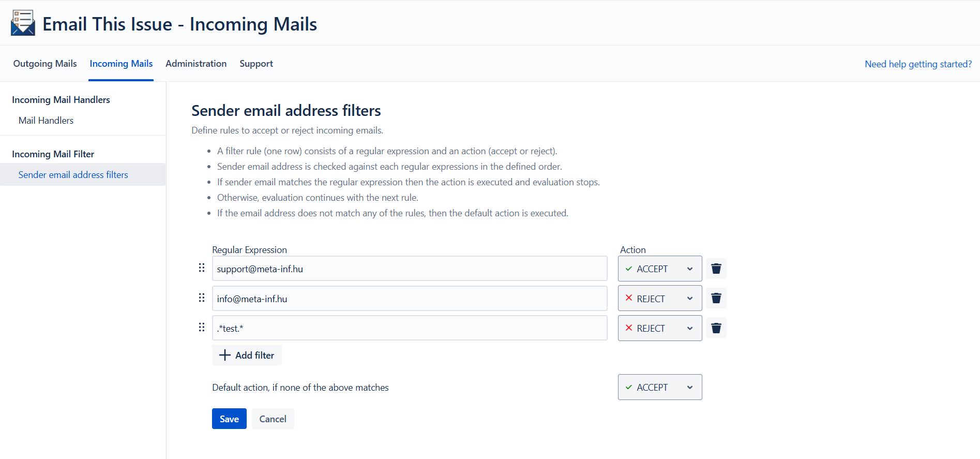This screenshot has width=980, height=459.
Task: Open the default action dropdown
Action: click(x=659, y=387)
